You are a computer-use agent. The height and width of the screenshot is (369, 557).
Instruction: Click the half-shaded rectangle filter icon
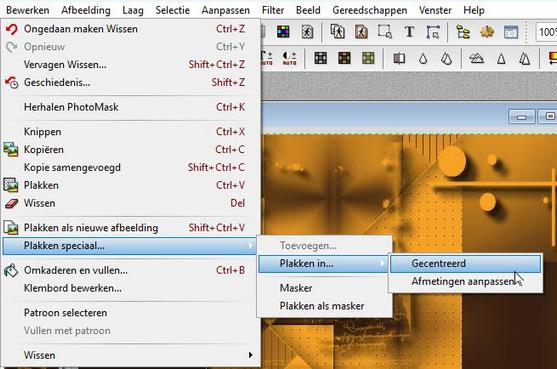[399, 58]
